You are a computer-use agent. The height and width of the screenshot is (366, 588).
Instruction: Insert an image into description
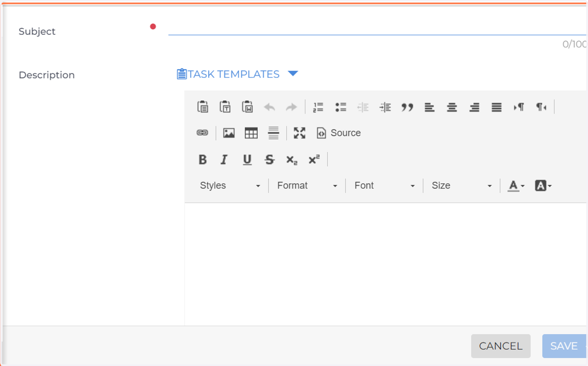coord(229,133)
